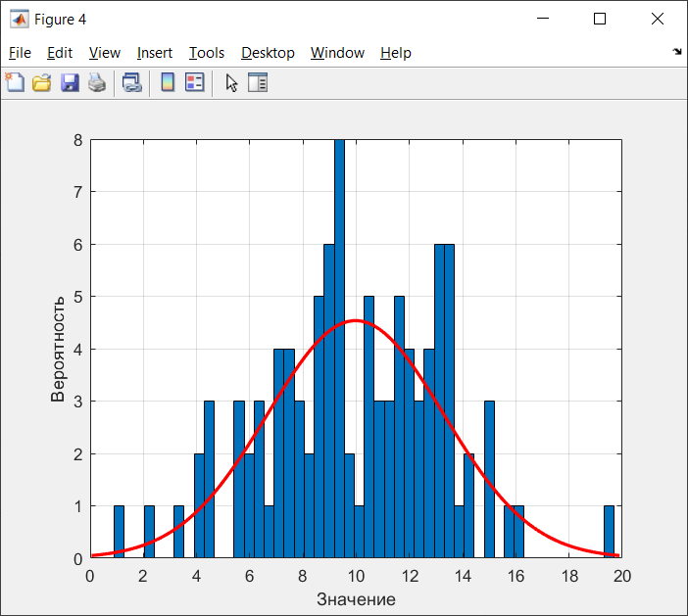Open the Insert menu
The height and width of the screenshot is (616, 688).
[x=155, y=53]
